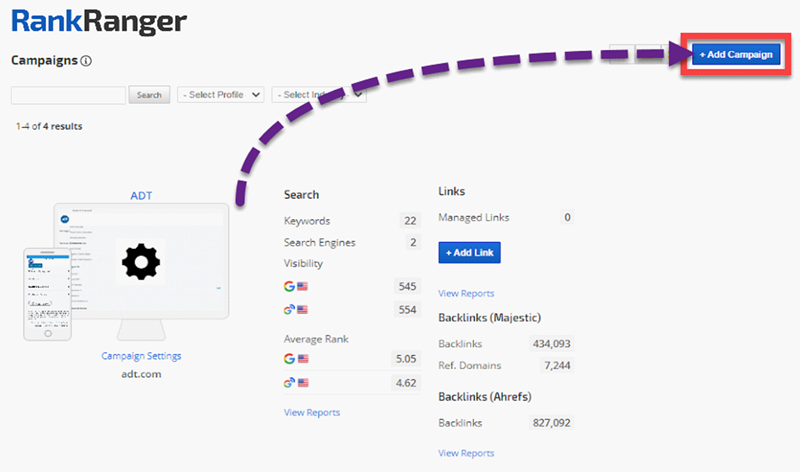The height and width of the screenshot is (472, 800).
Task: Click the Google mobile icon in second Average Rank row
Action: [290, 382]
